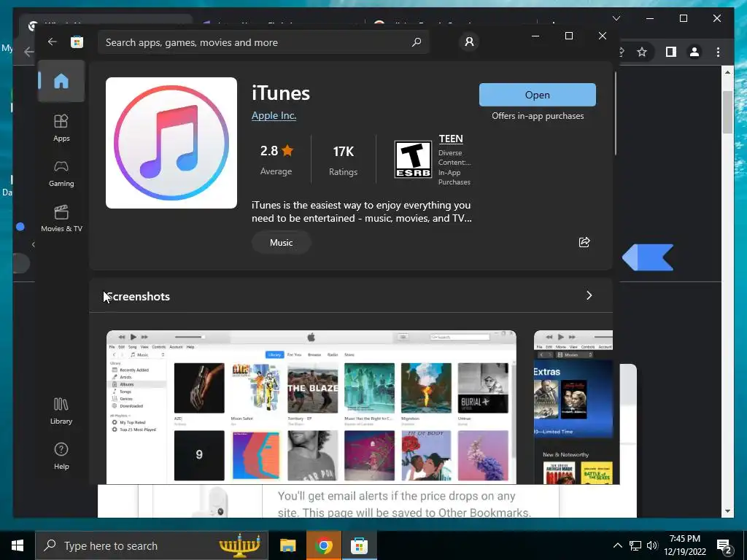Open the Apps section
Screen dimensions: 747x560
tap(61, 128)
